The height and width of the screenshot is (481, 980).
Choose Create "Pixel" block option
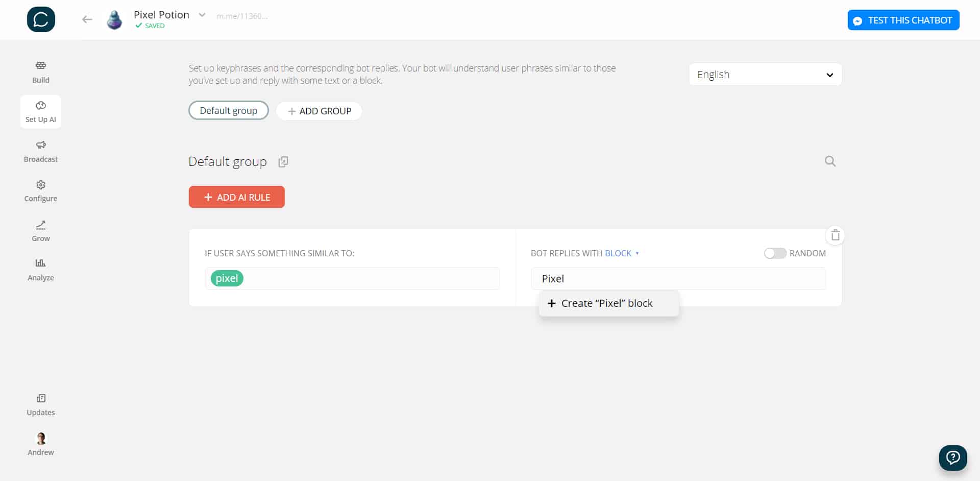click(x=609, y=303)
